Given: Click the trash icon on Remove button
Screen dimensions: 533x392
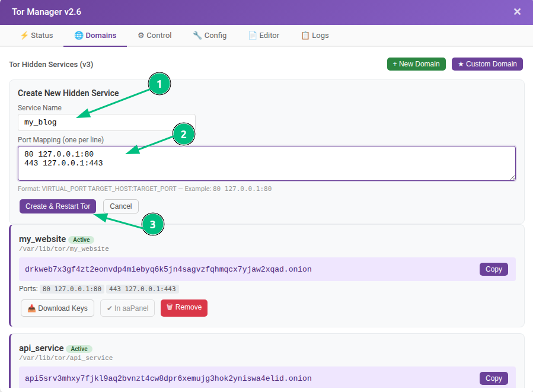Looking at the screenshot, I should click(x=170, y=307).
